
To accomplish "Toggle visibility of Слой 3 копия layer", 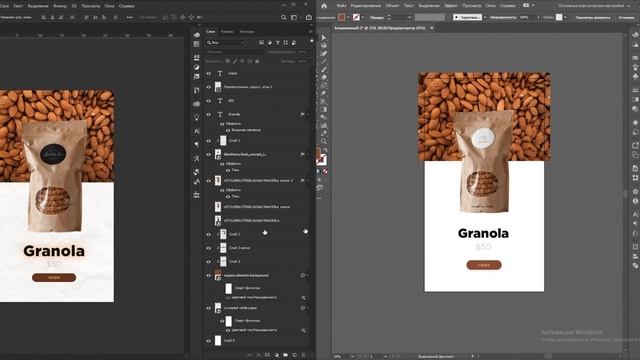I will click(x=209, y=248).
